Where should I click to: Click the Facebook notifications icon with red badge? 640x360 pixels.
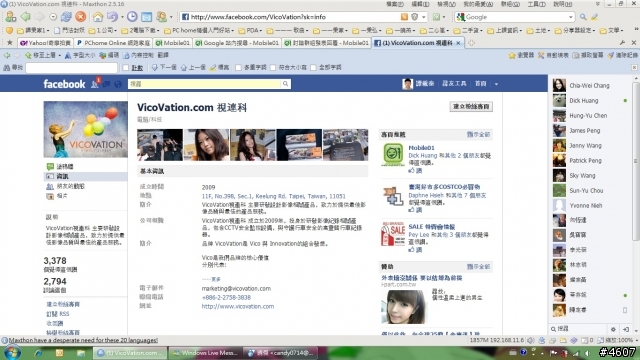pos(95,83)
